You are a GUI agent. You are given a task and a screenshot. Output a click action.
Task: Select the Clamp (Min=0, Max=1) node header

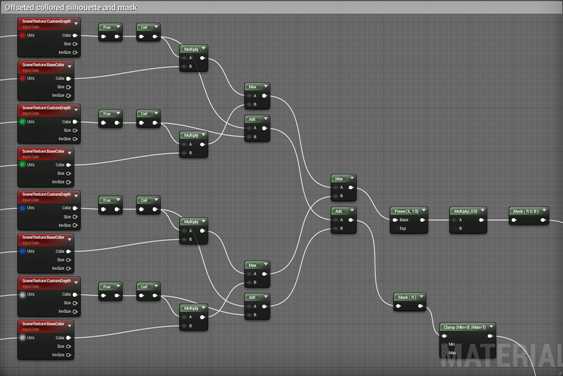pyautogui.click(x=467, y=327)
